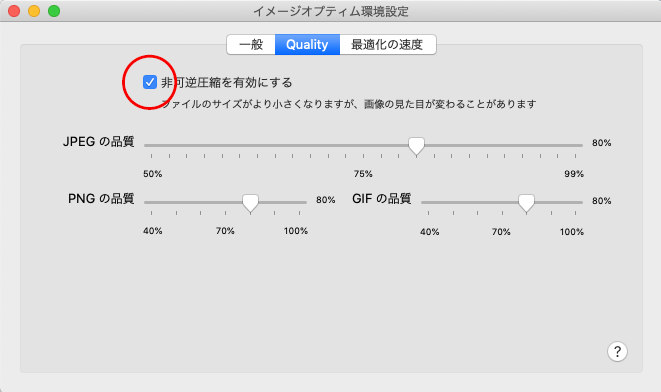Switch to the 一般 tab
The width and height of the screenshot is (661, 392).
point(251,44)
